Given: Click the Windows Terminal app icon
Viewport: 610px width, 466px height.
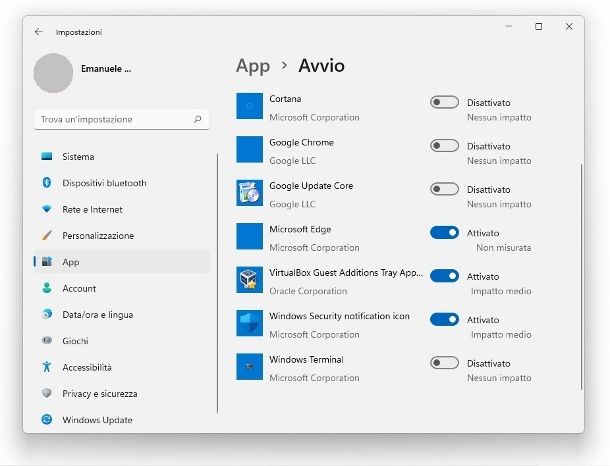Looking at the screenshot, I should (249, 366).
